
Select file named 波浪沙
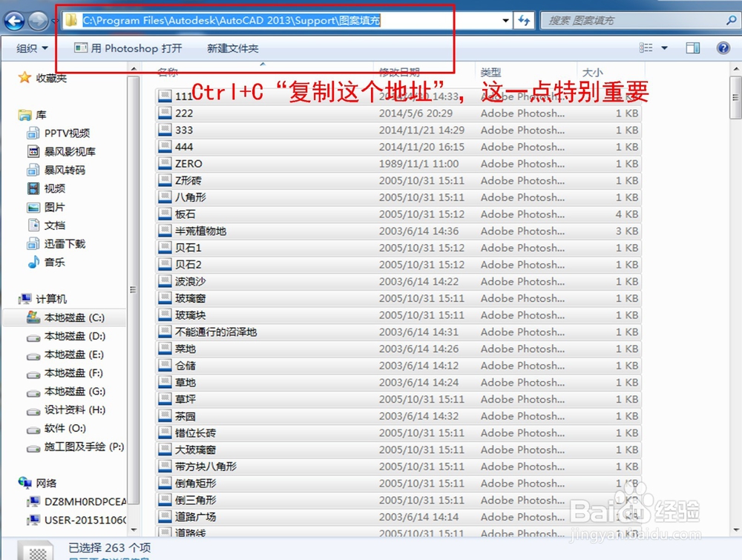(398, 281)
